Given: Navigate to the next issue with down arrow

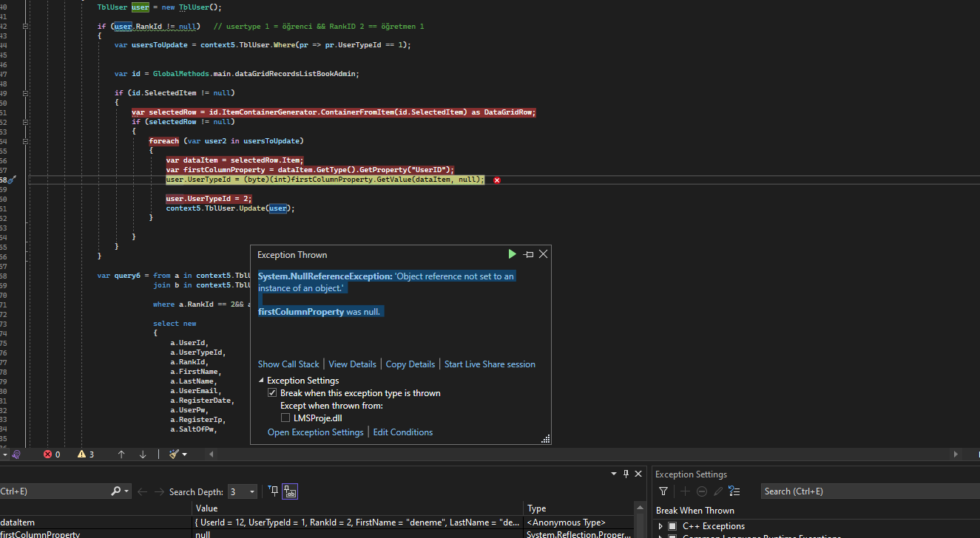Looking at the screenshot, I should click(x=143, y=454).
